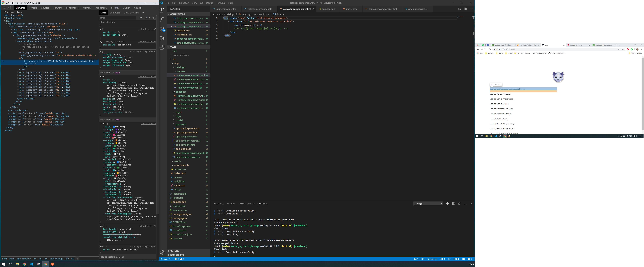The image size is (644, 267).
Task: Click the translate icon in address bar
Action: (619, 49)
